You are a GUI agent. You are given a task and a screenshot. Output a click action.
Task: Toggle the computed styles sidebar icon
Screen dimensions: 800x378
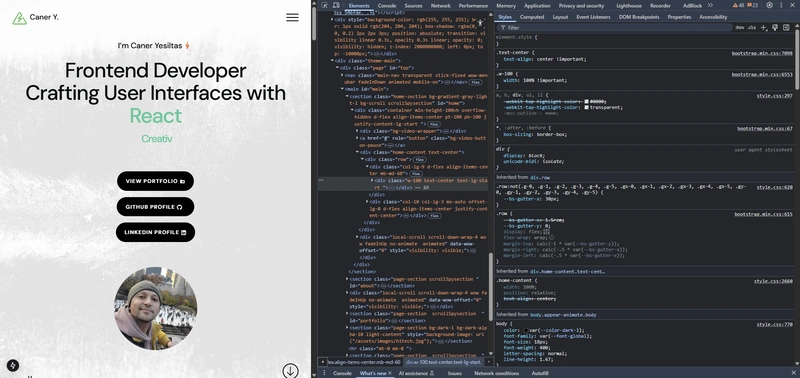point(786,28)
